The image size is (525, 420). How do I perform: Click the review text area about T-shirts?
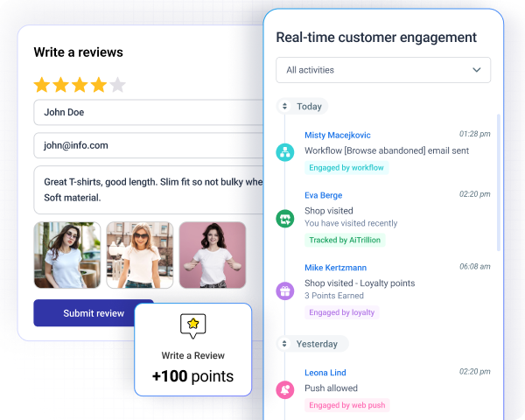(149, 190)
